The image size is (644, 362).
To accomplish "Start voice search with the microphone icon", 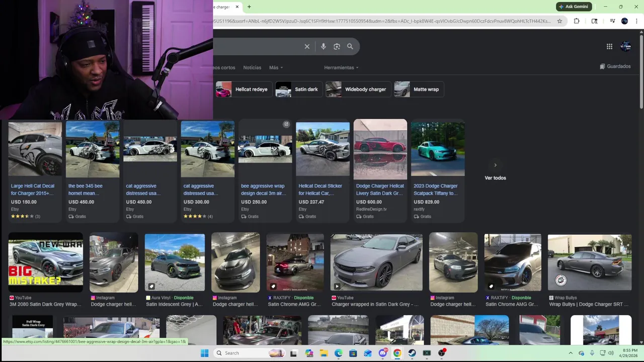I will click(323, 46).
